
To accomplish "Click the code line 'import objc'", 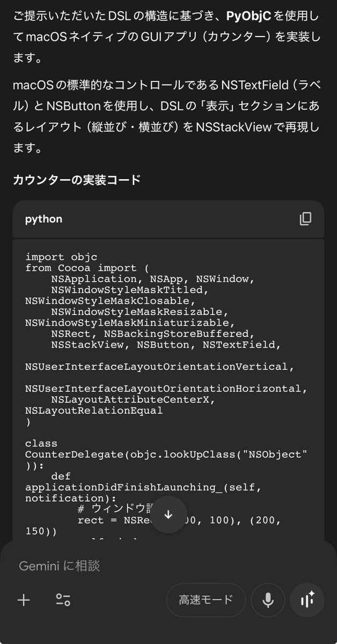I will click(x=61, y=257).
